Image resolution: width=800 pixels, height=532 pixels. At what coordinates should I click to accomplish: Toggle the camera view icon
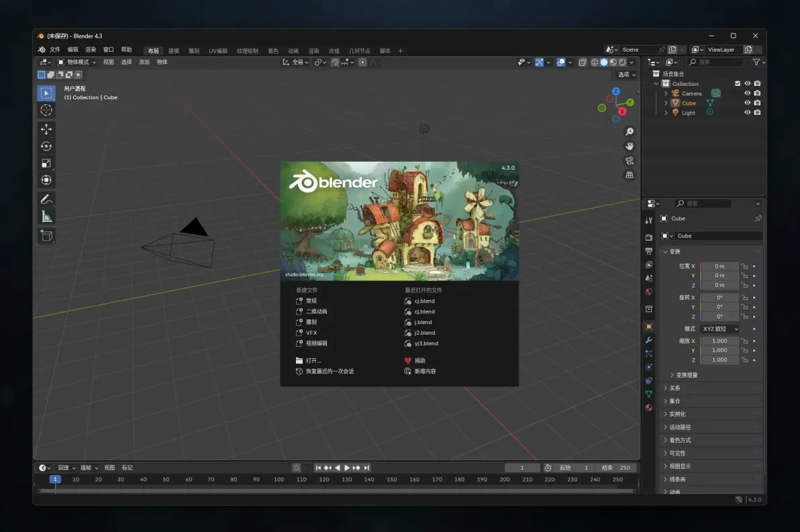[630, 160]
